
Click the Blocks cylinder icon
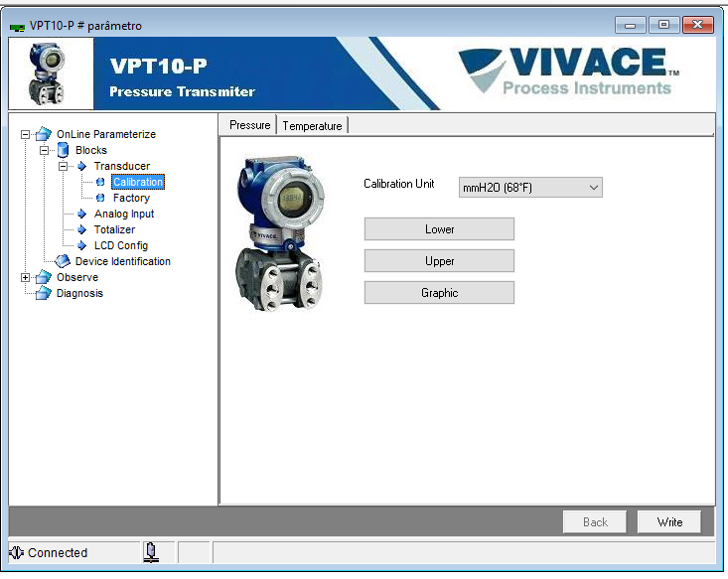coord(63,150)
